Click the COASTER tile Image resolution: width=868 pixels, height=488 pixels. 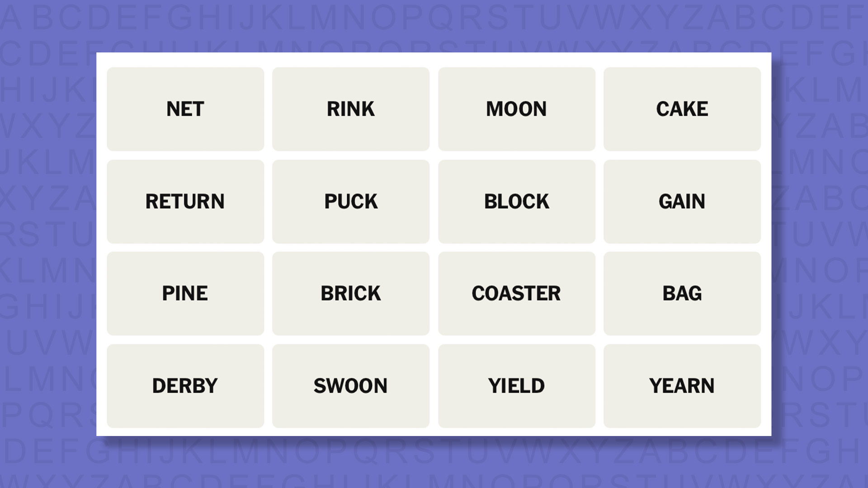click(516, 293)
